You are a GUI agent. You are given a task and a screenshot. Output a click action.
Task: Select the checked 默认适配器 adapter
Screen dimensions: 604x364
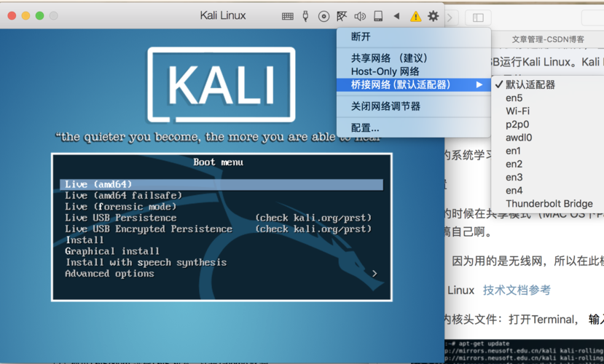(x=548, y=84)
